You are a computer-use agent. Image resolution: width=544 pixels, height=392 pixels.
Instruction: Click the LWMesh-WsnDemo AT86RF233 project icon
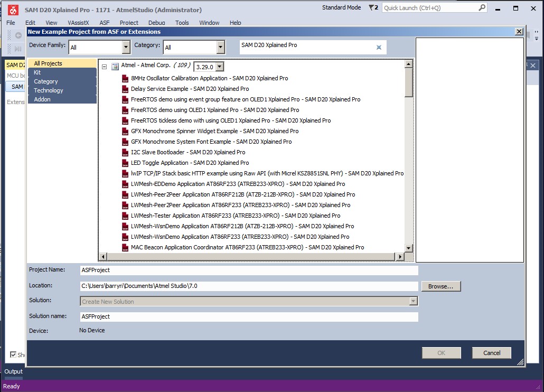coord(125,237)
